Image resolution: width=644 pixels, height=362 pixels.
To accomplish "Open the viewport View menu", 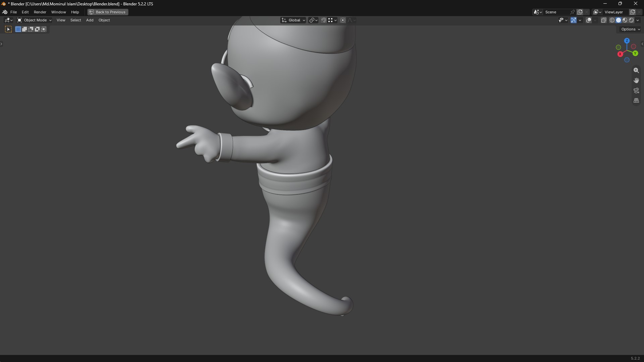I will tap(61, 20).
